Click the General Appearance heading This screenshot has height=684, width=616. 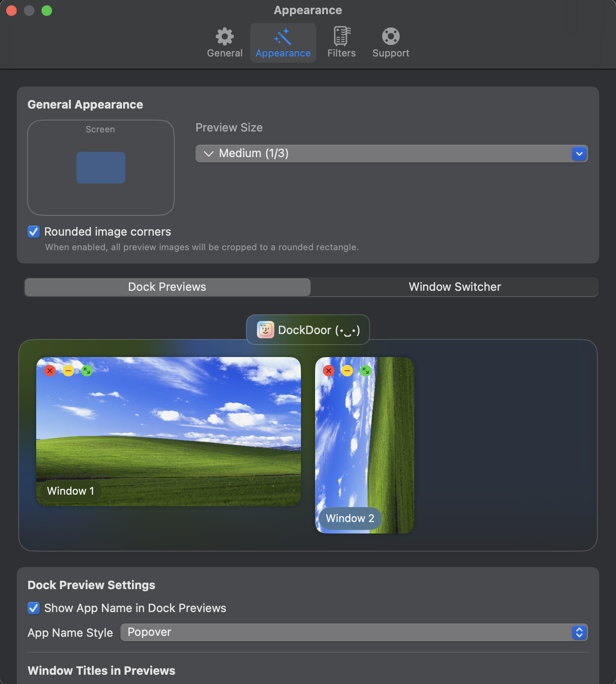[x=85, y=105]
